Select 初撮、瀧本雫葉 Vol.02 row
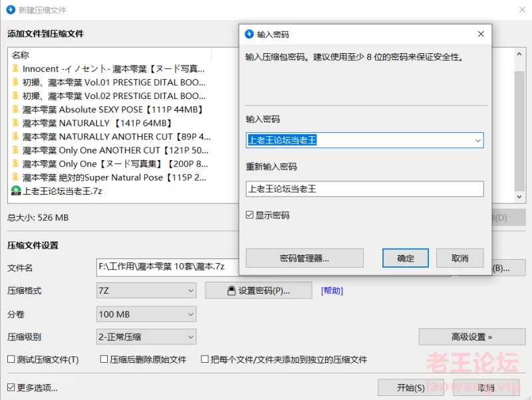 pyautogui.click(x=109, y=96)
